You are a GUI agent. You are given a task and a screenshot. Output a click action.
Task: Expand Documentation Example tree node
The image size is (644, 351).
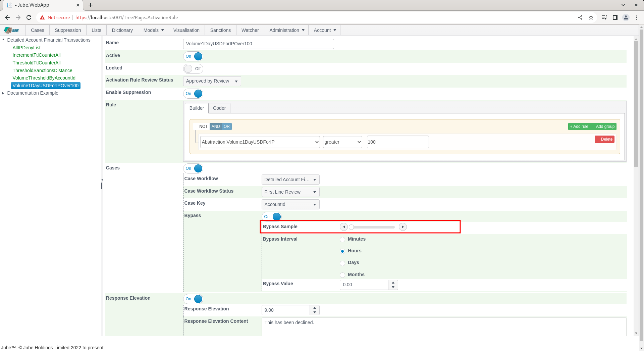(3, 93)
